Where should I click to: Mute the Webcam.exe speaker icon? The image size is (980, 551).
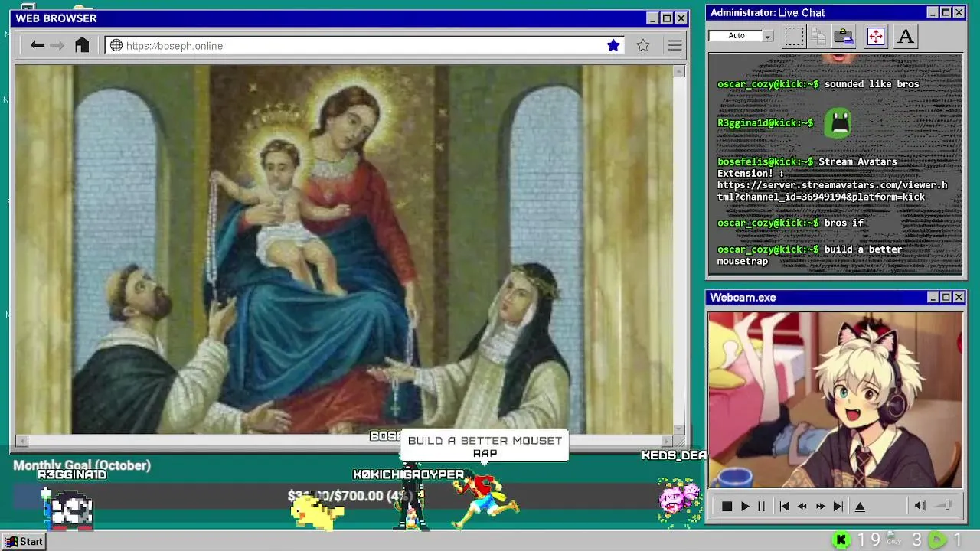tap(920, 506)
